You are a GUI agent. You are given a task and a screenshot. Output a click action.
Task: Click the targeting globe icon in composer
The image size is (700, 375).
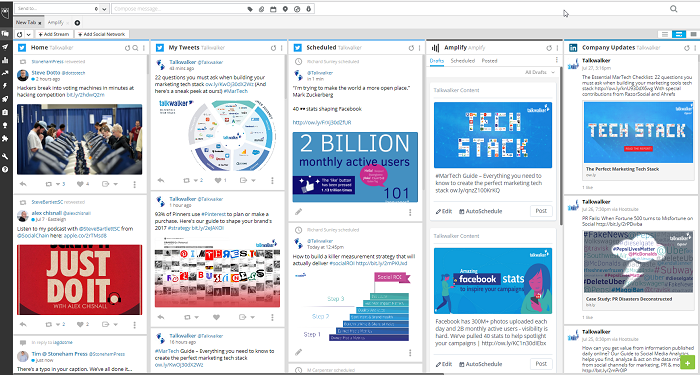tap(297, 9)
